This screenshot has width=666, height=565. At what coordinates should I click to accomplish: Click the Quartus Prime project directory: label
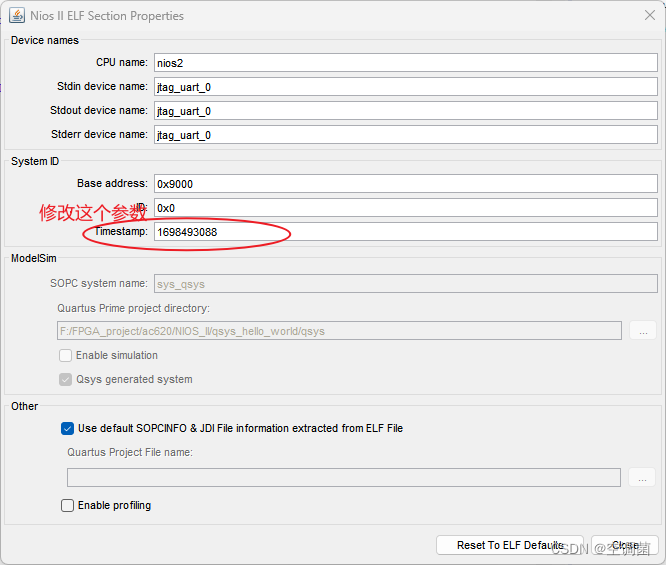134,308
